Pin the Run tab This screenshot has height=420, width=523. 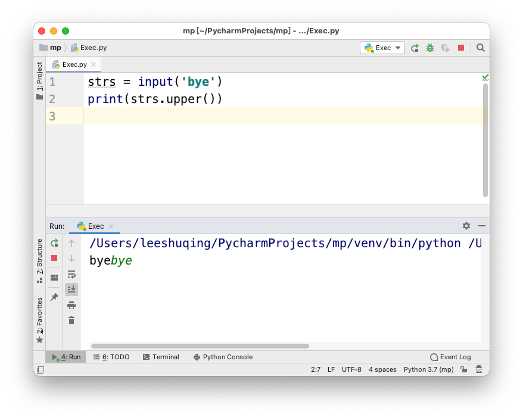tap(54, 297)
